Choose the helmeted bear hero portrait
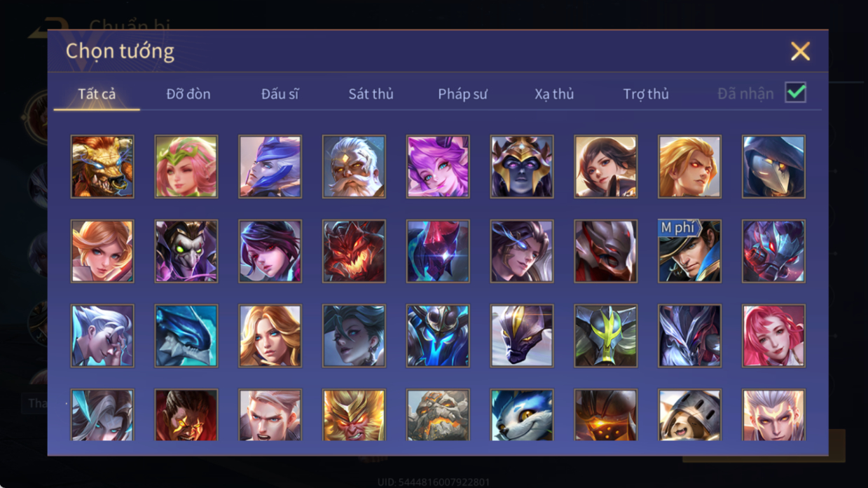868x488 pixels. point(689,415)
